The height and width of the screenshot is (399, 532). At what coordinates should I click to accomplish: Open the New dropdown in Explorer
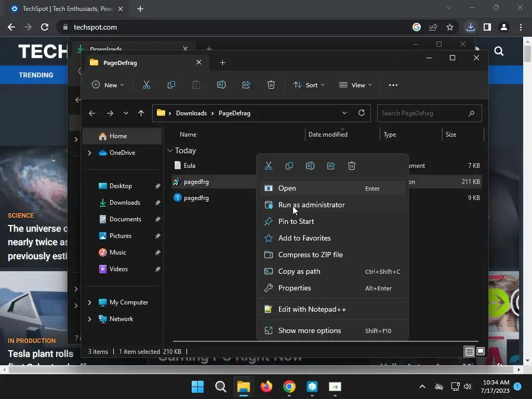click(x=108, y=85)
